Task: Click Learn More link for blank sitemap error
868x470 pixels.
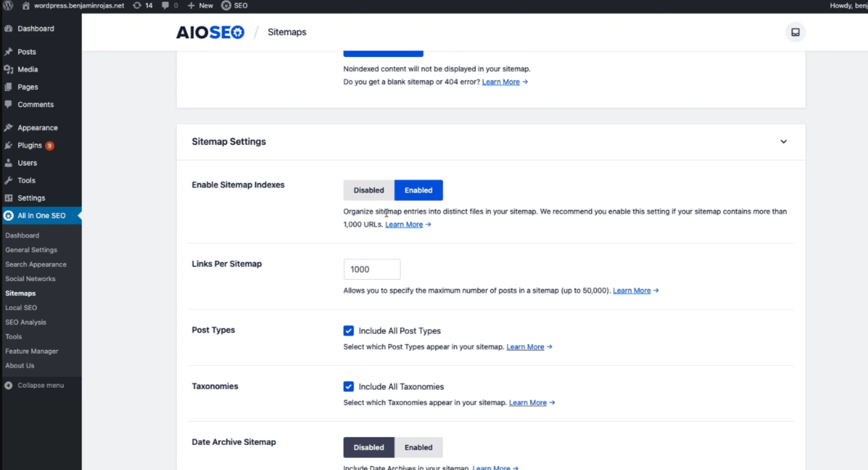Action: coord(500,82)
